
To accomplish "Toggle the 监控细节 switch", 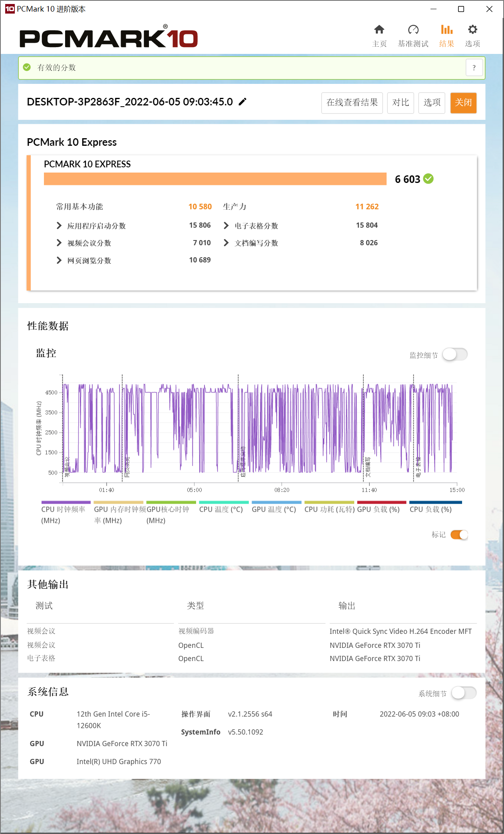I will tap(455, 354).
